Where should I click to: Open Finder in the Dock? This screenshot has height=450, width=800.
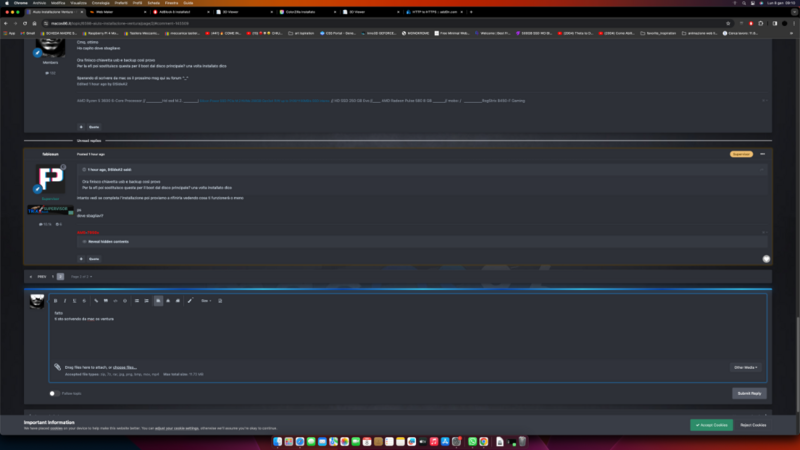click(277, 441)
